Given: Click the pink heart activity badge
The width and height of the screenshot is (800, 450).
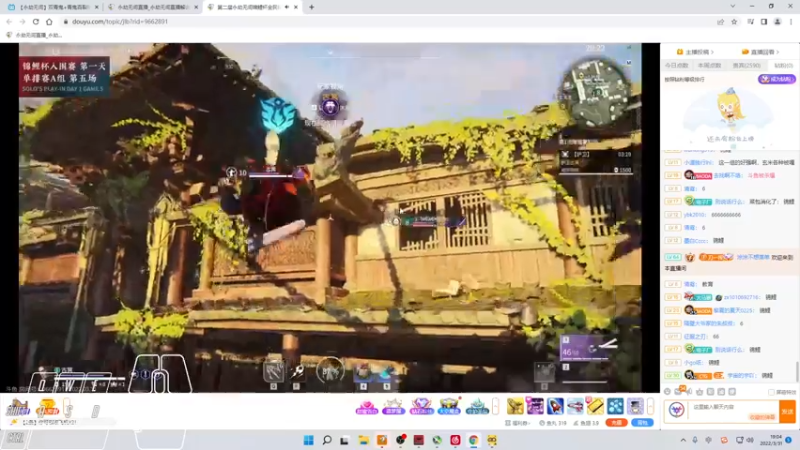Looking at the screenshot, I should click(x=367, y=407).
